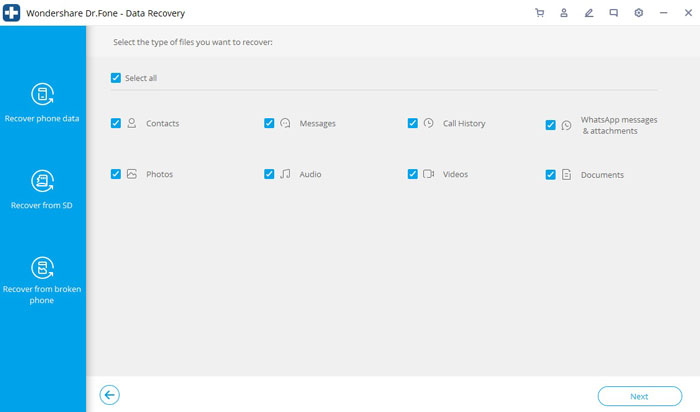Close the Dr.Fone window
The height and width of the screenshot is (412, 700).
(x=688, y=13)
